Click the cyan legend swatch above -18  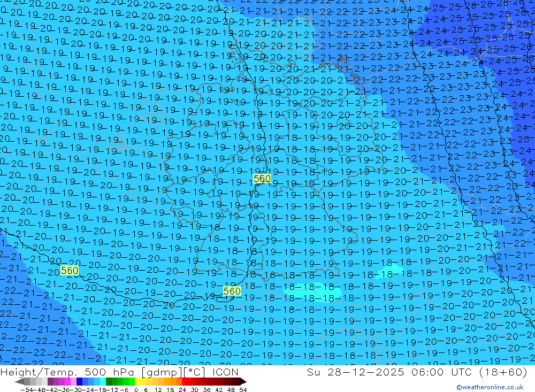tap(103, 381)
